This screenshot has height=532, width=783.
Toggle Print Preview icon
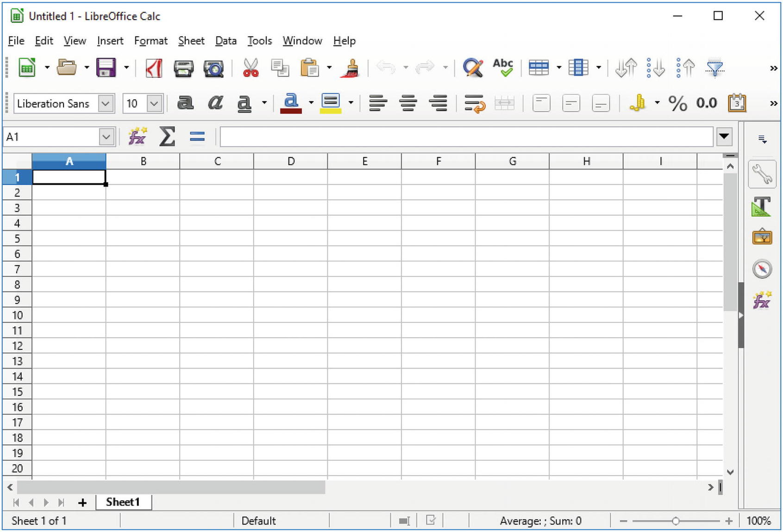pyautogui.click(x=213, y=69)
